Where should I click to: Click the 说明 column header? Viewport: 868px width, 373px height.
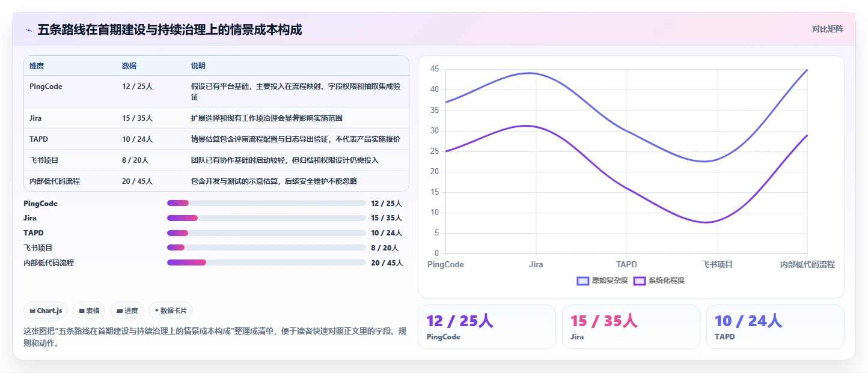click(x=198, y=66)
